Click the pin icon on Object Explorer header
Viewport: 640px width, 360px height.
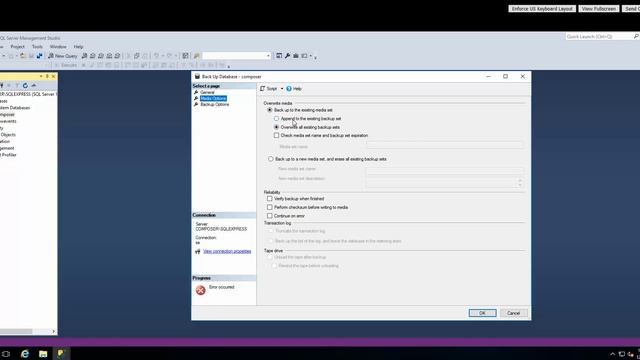pos(47,76)
